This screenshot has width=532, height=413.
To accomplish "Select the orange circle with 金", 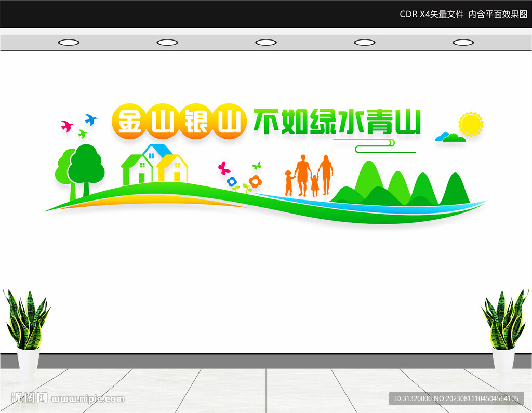I will click(129, 121).
